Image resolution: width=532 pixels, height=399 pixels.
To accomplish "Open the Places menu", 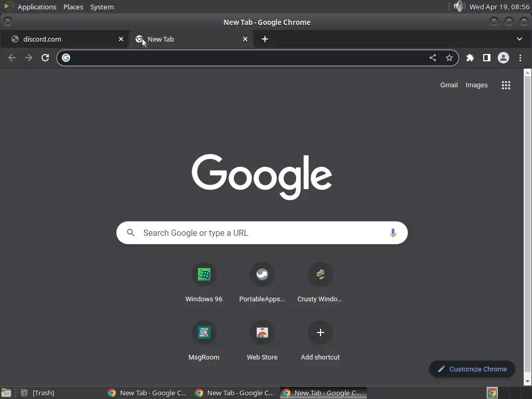I will tap(73, 7).
